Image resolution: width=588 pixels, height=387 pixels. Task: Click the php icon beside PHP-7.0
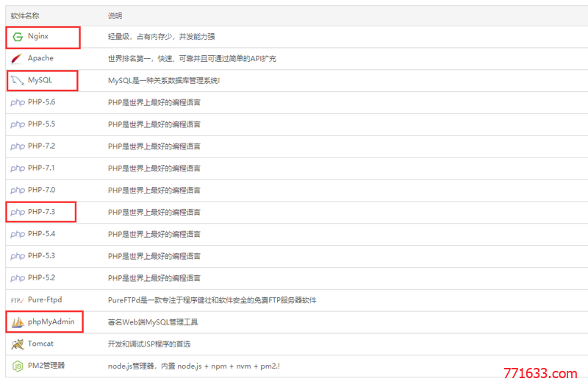18,191
